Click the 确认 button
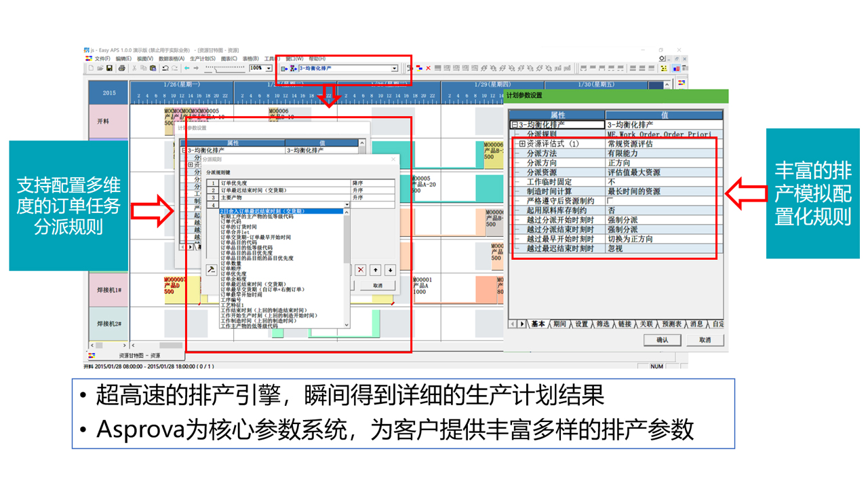The width and height of the screenshot is (868, 494). tap(663, 340)
